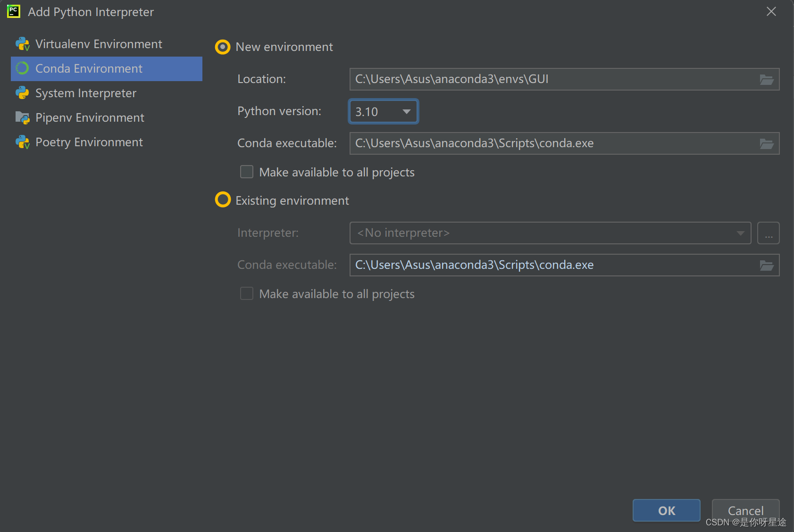Toggle Make available to all projects under Existing environment

247,293
